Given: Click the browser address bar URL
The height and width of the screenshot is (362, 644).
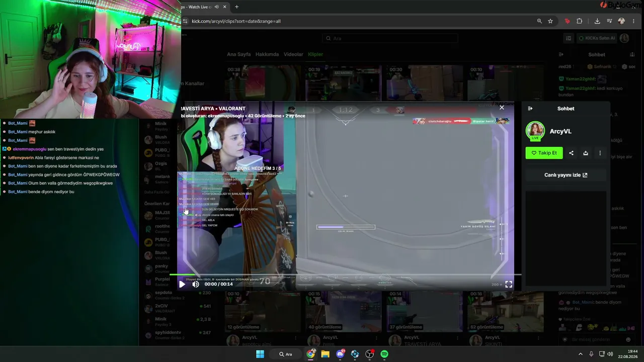Looking at the screenshot, I should (x=236, y=21).
